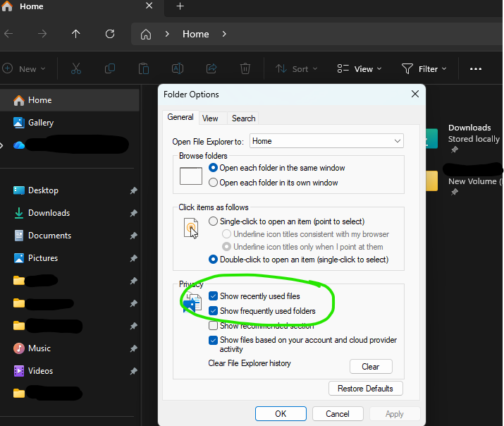Open Documents folder in sidebar
The image size is (504, 426).
(x=42, y=236)
